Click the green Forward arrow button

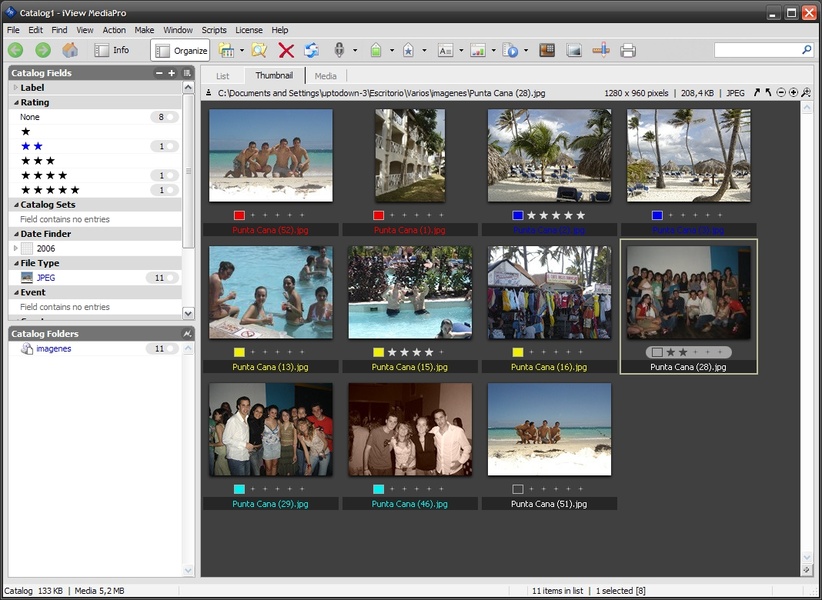[43, 50]
